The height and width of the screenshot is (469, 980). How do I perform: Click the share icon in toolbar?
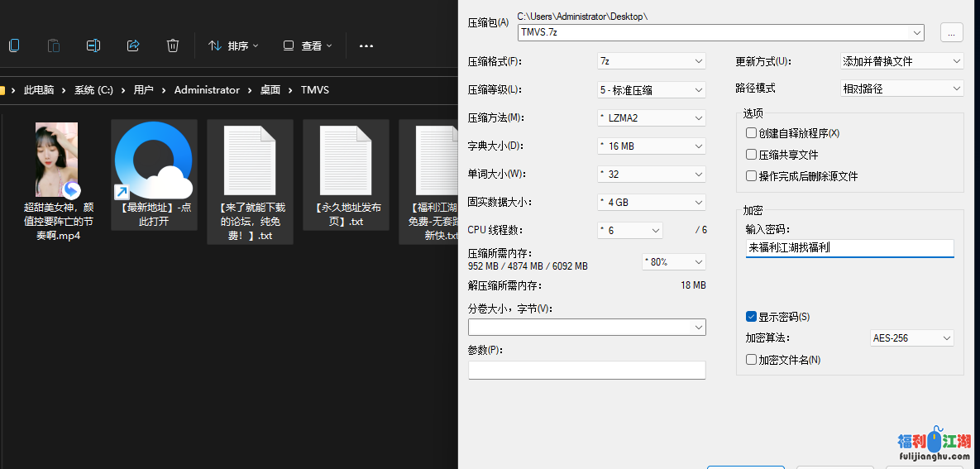click(133, 45)
